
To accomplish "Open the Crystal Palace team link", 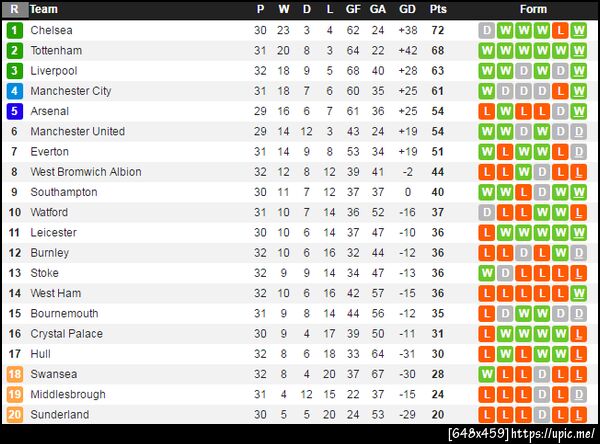I will [x=66, y=334].
